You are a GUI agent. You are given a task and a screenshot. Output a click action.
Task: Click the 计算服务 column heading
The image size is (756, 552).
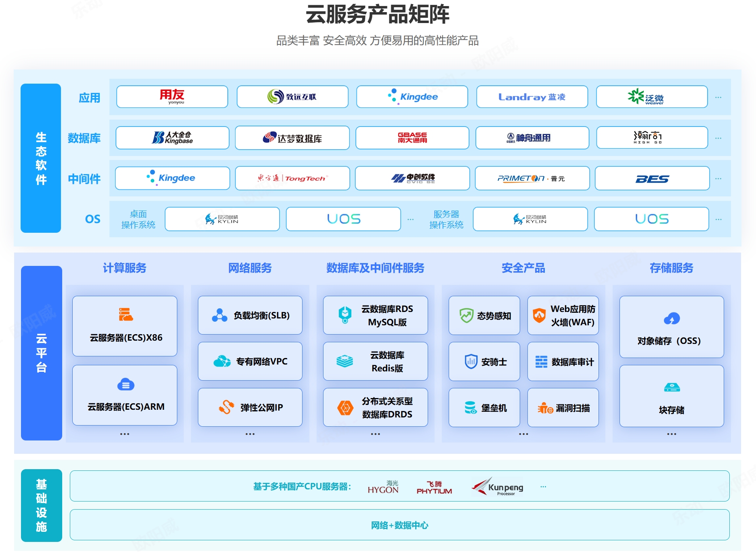coord(125,268)
